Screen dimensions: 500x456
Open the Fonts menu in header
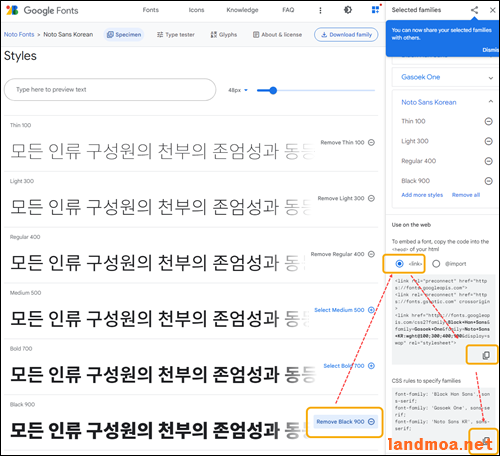point(151,10)
